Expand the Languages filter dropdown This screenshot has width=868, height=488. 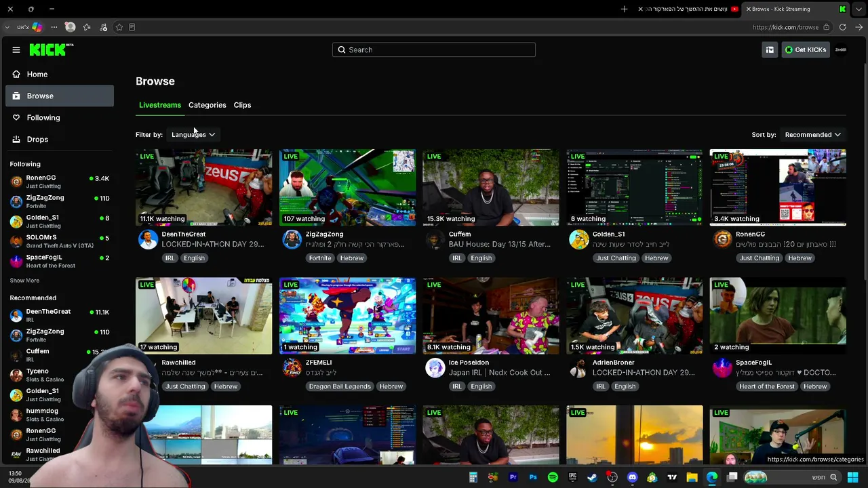pyautogui.click(x=193, y=134)
